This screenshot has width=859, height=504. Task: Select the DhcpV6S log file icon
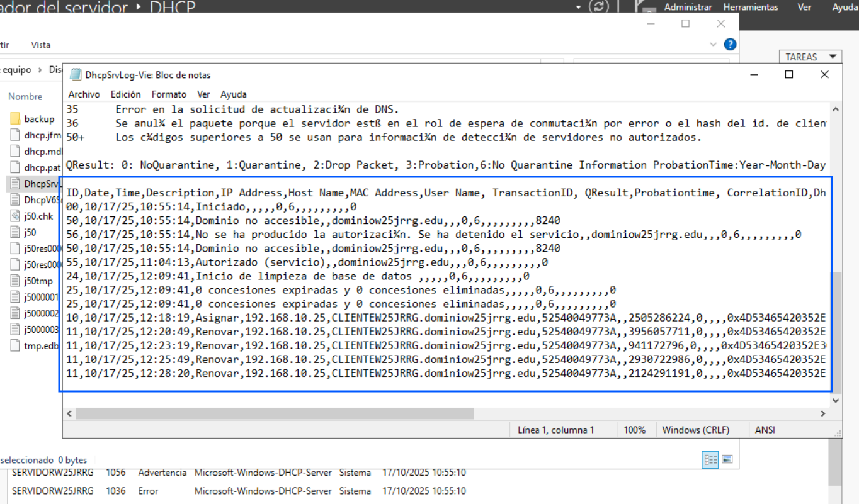click(x=15, y=199)
